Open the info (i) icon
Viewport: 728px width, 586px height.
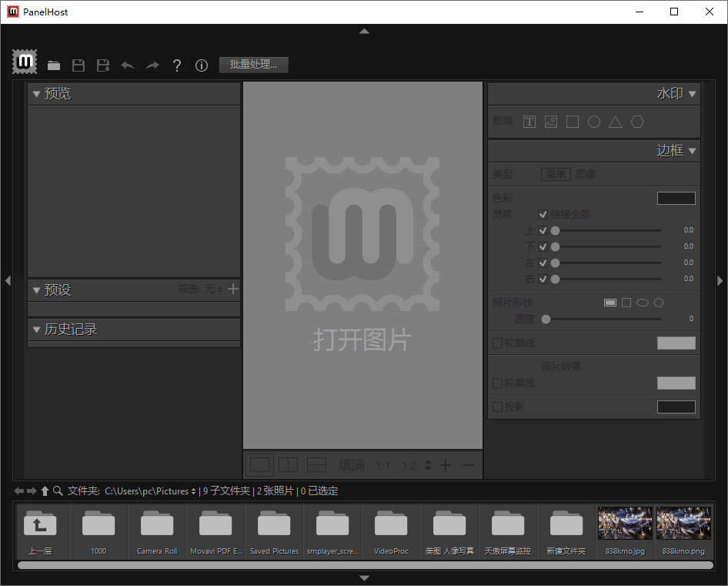point(202,65)
